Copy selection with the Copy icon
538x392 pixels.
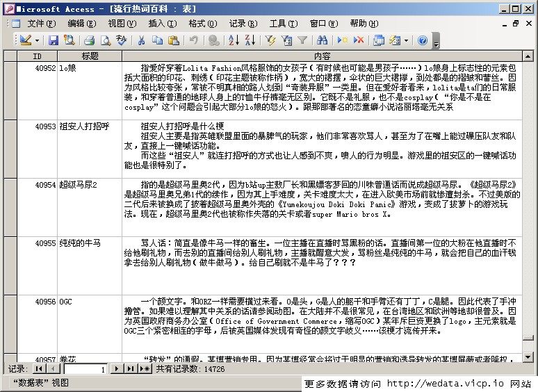158,40
